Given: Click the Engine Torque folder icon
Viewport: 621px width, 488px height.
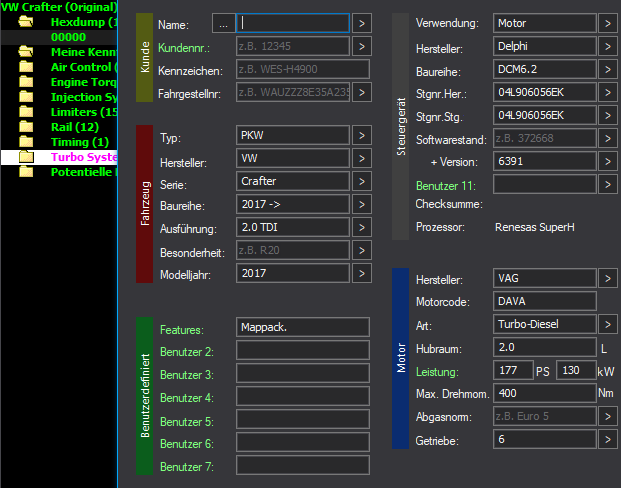Looking at the screenshot, I should (26, 82).
